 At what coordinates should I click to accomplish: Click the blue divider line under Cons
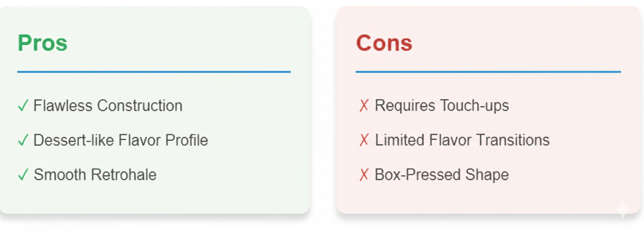(488, 71)
